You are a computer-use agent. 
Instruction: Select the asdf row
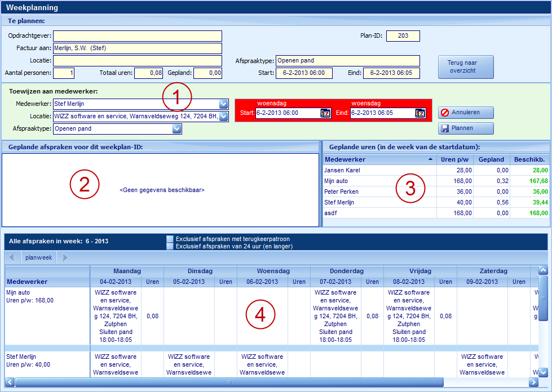pyautogui.click(x=436, y=213)
